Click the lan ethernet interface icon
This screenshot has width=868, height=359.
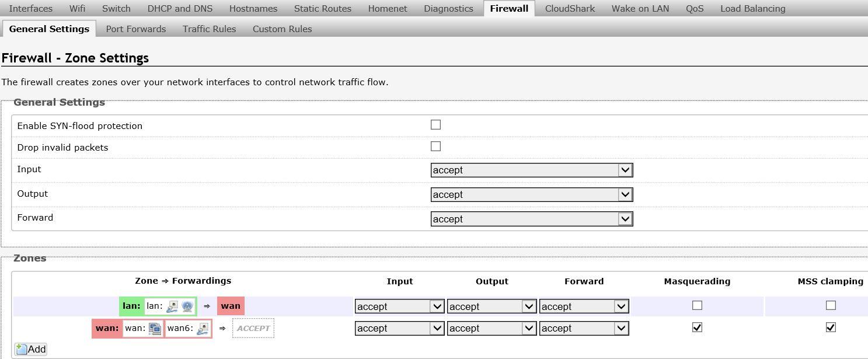(x=172, y=306)
